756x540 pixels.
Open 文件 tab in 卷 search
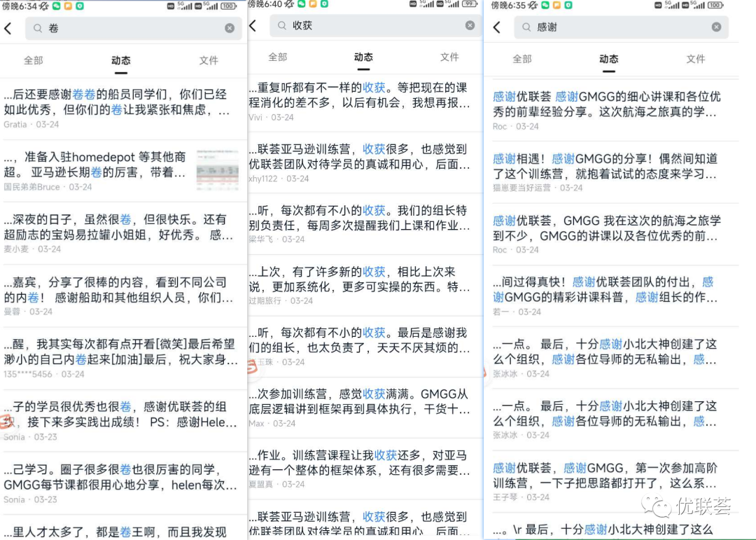click(x=209, y=60)
